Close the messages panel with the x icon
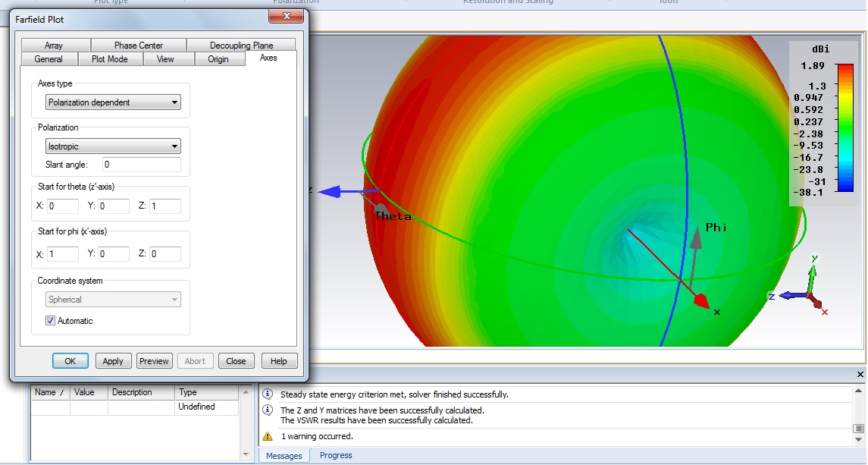Screen dimensions: 868x465 860,375
